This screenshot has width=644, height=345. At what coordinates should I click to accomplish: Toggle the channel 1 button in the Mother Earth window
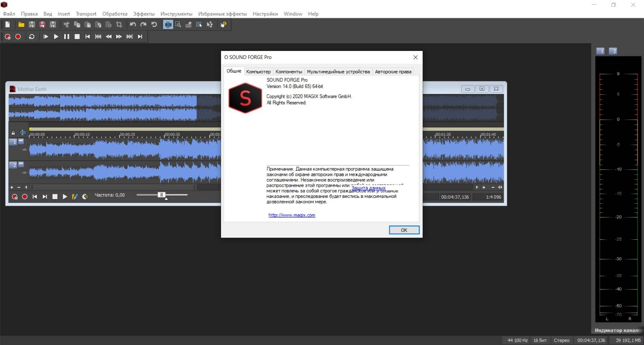[13, 142]
